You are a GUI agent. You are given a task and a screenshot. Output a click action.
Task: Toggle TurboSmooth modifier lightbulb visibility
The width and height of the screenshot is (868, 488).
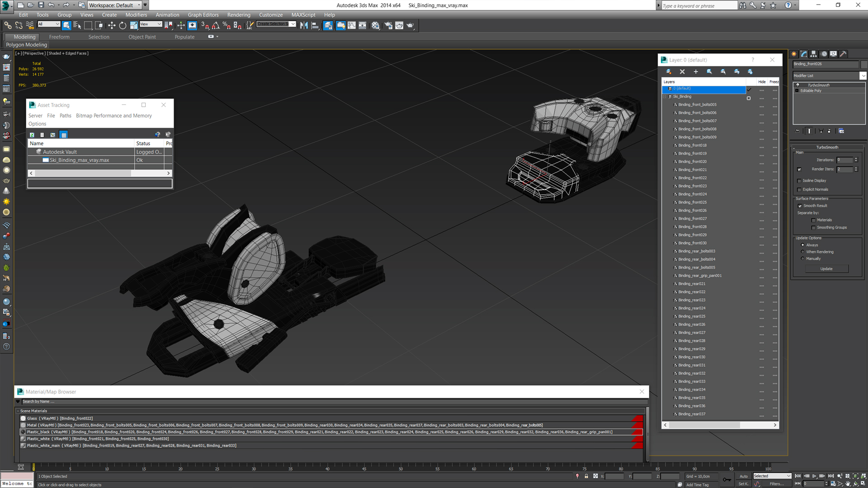tap(797, 85)
